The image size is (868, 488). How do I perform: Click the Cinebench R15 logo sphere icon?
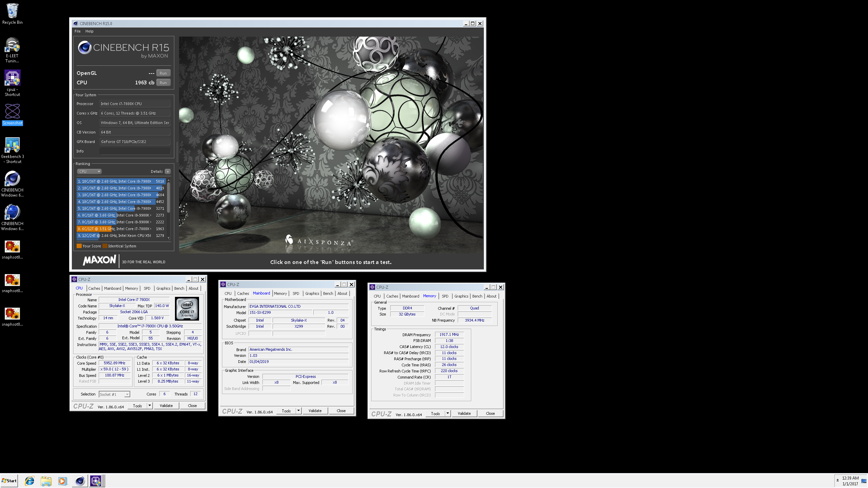[x=84, y=47]
